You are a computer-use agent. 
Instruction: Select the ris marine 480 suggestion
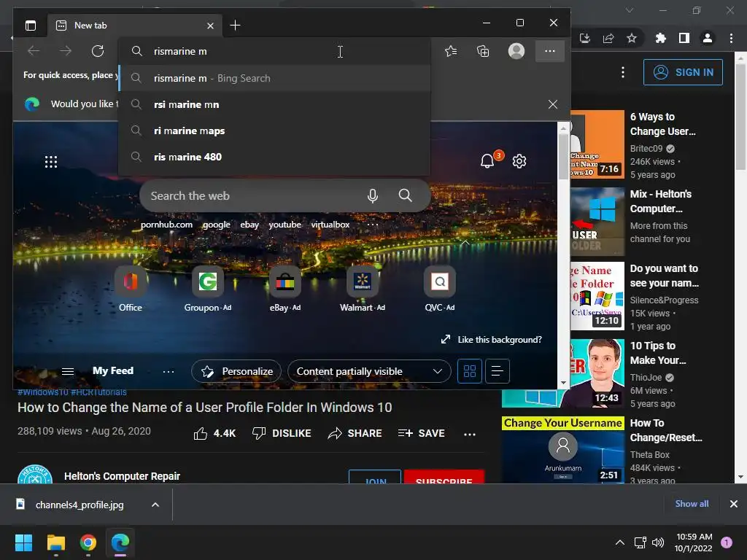(x=274, y=157)
